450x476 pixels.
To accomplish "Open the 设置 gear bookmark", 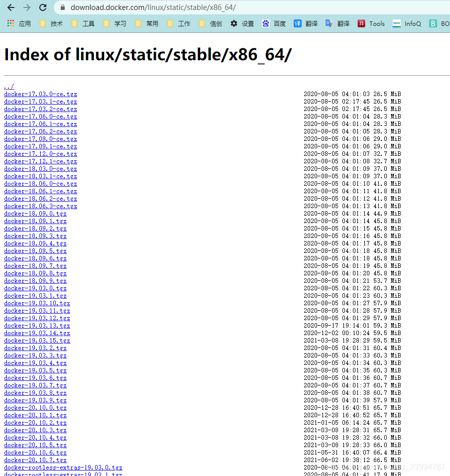I will click(x=242, y=24).
